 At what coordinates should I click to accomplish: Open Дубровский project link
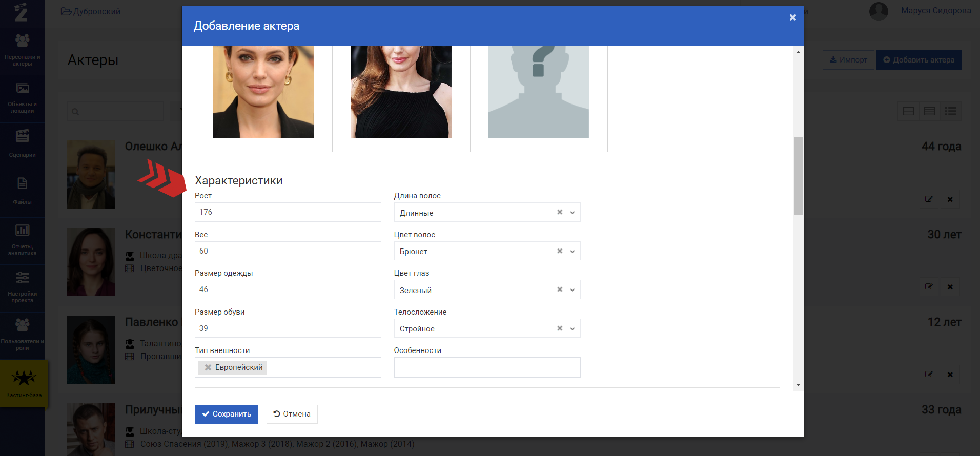pos(91,11)
